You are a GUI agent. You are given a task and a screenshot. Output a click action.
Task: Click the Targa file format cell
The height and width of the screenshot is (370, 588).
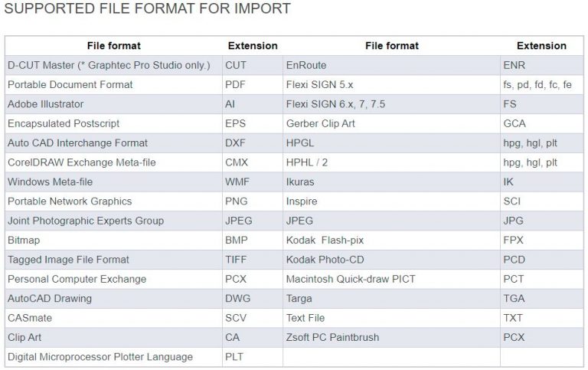(299, 299)
